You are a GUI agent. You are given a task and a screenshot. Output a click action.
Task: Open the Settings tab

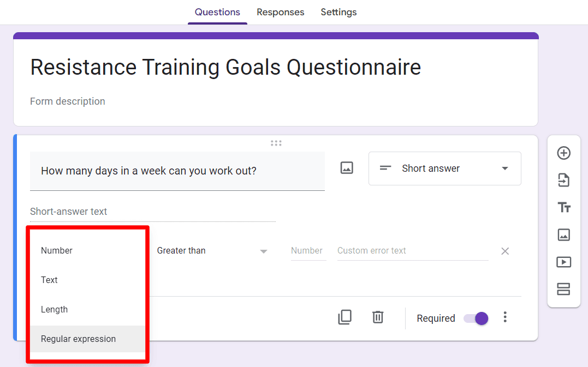[338, 12]
